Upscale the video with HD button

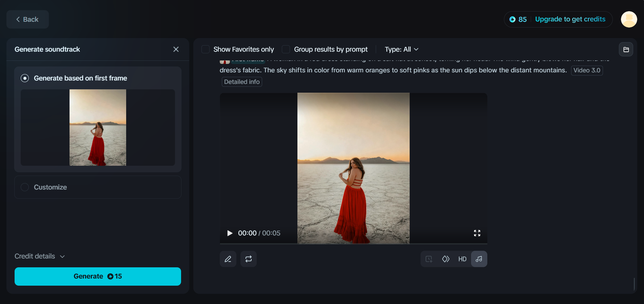pyautogui.click(x=462, y=259)
